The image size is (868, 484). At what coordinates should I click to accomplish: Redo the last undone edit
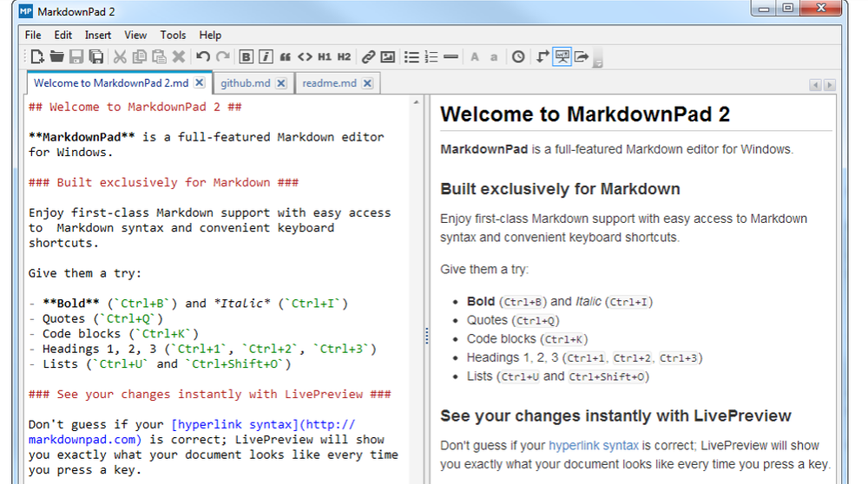pyautogui.click(x=222, y=56)
